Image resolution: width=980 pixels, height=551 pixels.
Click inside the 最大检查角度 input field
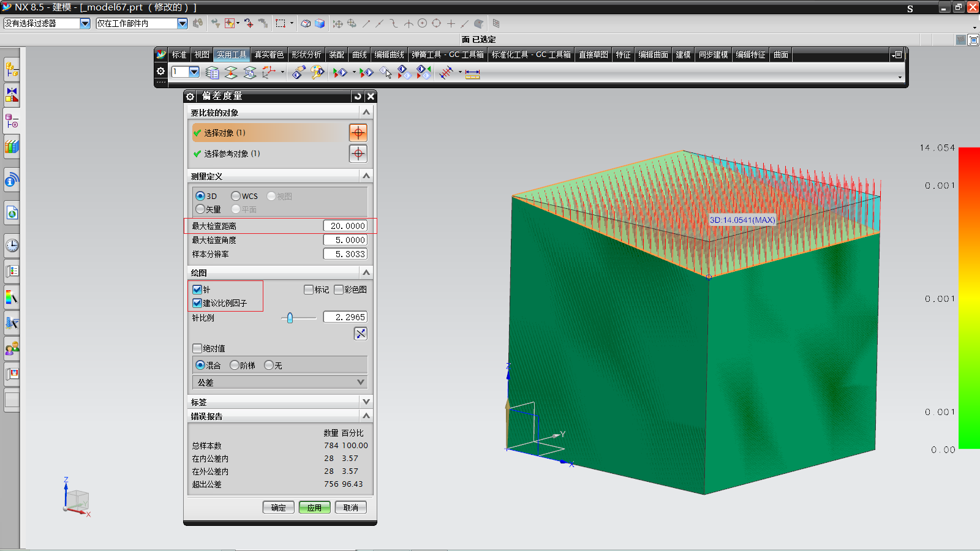click(x=345, y=239)
